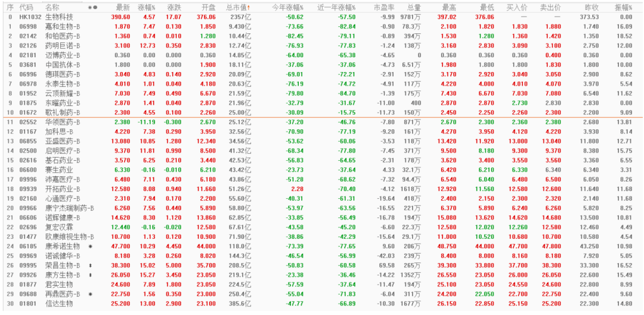Viewport: 644px width, 315px height.
Task: Click the star marker icon in header
Action: pos(90,7)
